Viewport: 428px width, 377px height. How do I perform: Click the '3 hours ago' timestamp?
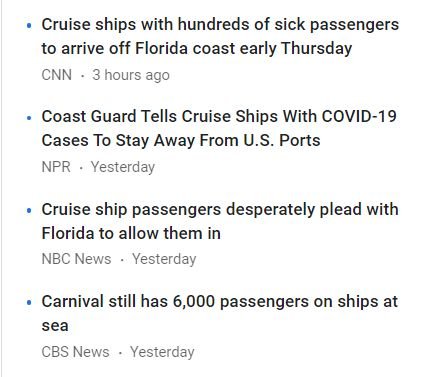[x=131, y=75]
